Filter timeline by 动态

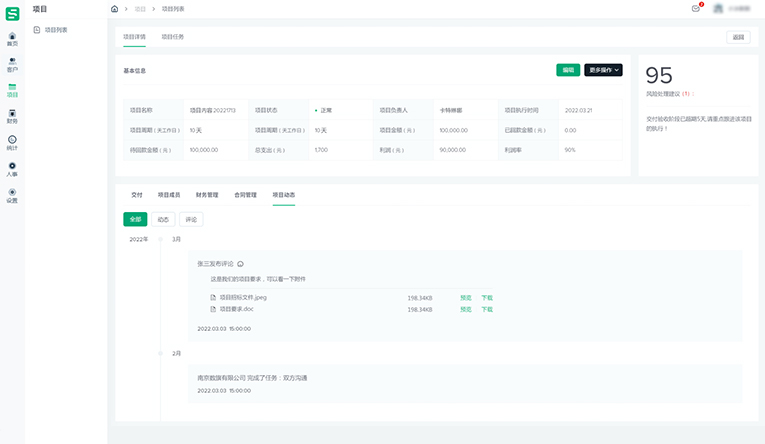coord(163,219)
